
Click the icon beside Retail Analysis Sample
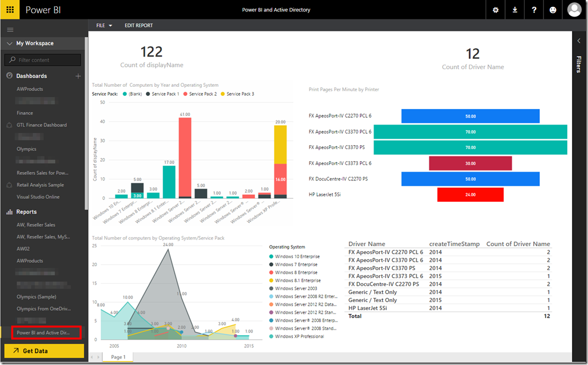click(x=9, y=185)
